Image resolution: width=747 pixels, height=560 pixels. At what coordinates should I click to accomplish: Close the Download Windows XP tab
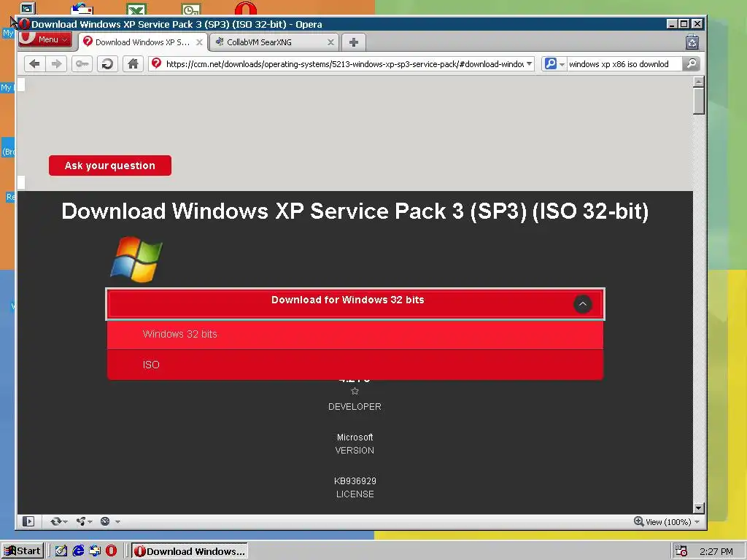click(x=200, y=42)
